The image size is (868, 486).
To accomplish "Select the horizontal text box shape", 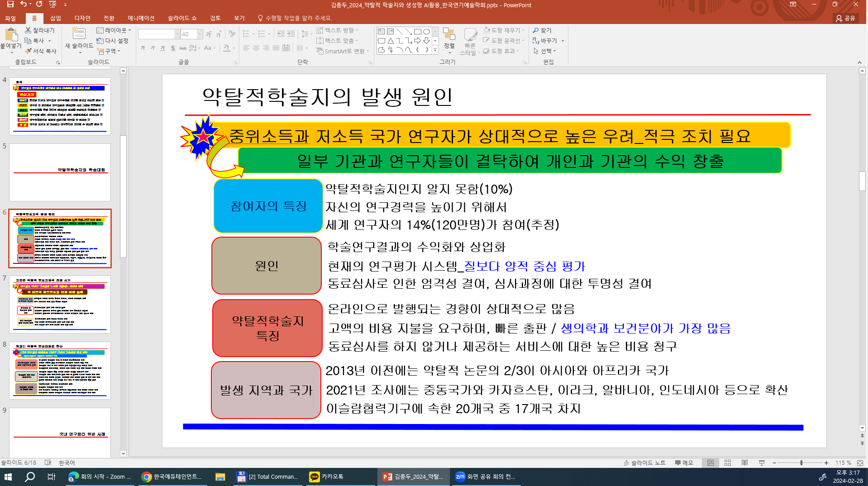I will [382, 32].
